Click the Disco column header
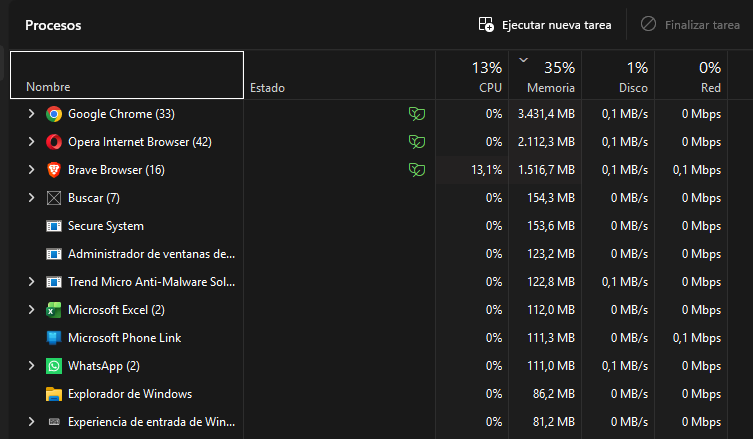This screenshot has height=439, width=753. (618, 76)
